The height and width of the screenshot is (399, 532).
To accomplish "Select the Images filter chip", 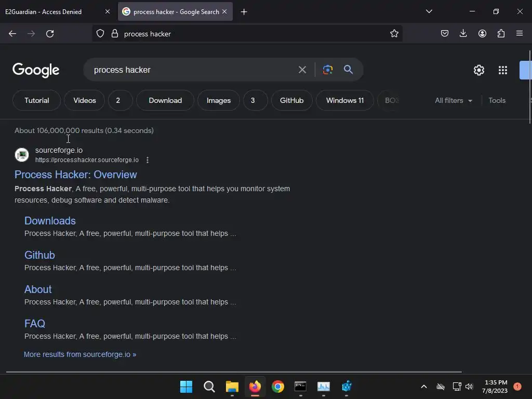I will click(219, 100).
